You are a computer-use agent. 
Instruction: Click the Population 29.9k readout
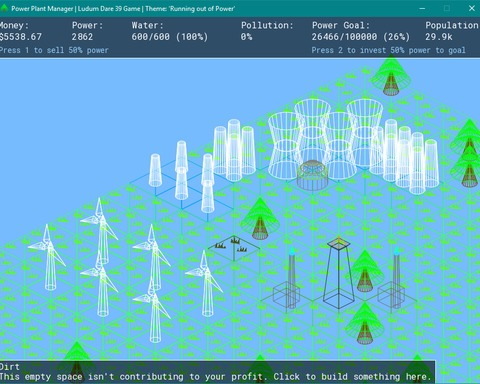tap(439, 37)
